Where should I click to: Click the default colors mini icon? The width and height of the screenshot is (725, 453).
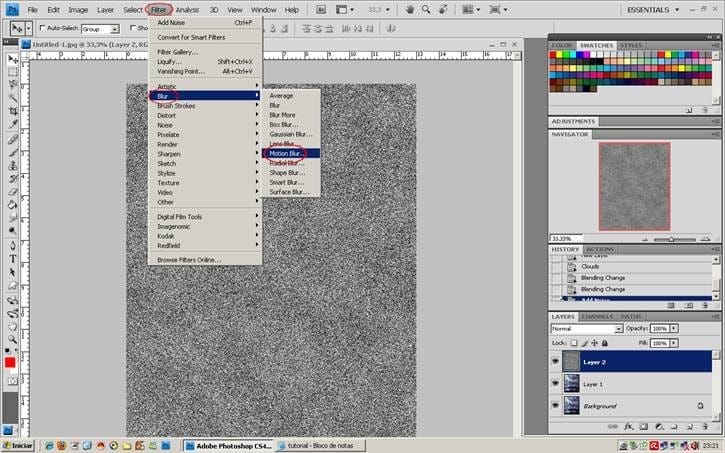7,351
